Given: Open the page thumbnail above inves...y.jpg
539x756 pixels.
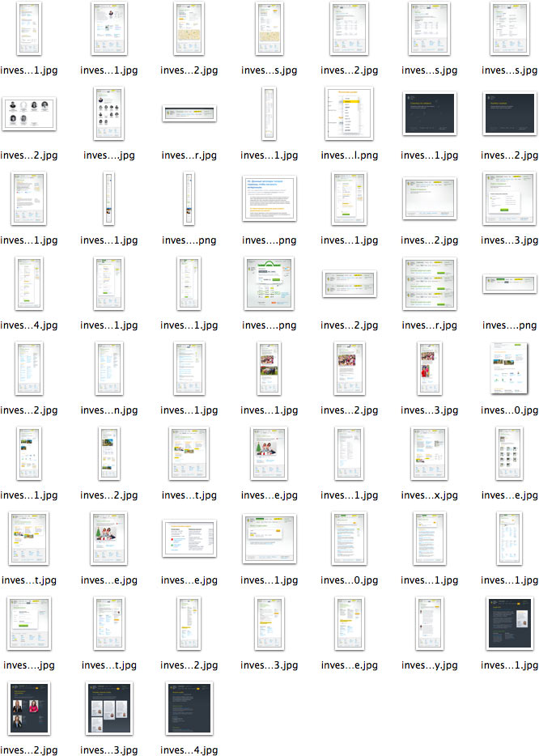Looking at the screenshot, I should pyautogui.click(x=429, y=623).
